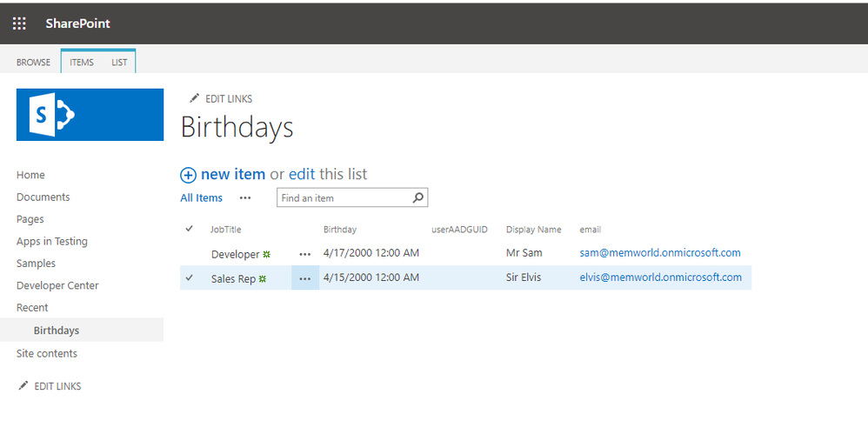Screen dimensions: 868x421
Task: Click the green new-item badge beside Sales Rep
Action: click(263, 278)
